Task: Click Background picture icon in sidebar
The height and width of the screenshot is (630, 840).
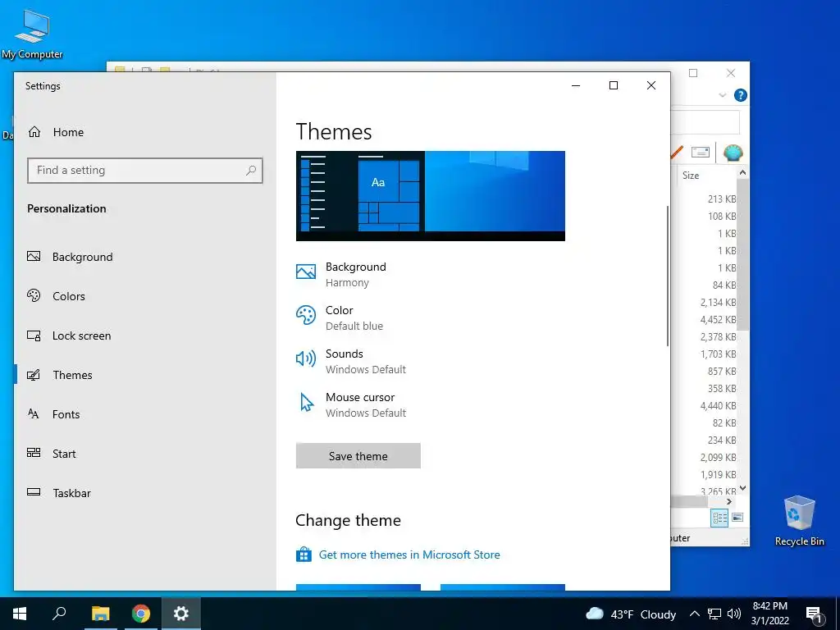Action: pyautogui.click(x=34, y=256)
